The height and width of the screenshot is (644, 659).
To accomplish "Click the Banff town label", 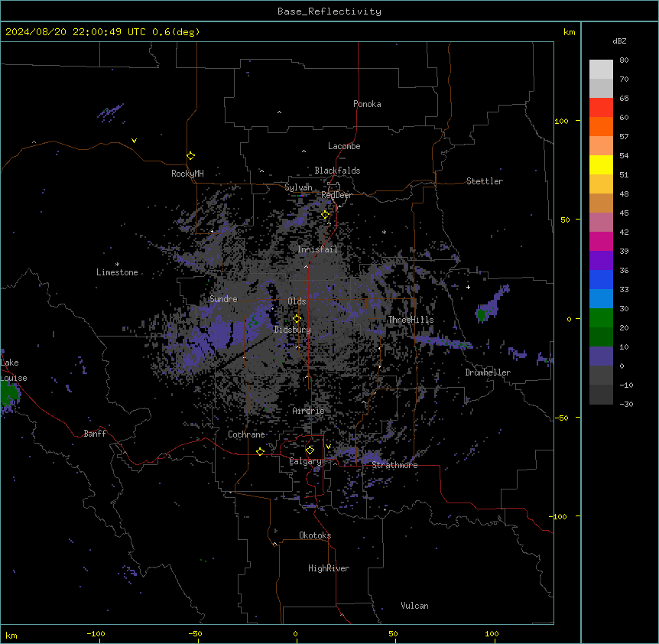I will (x=95, y=434).
